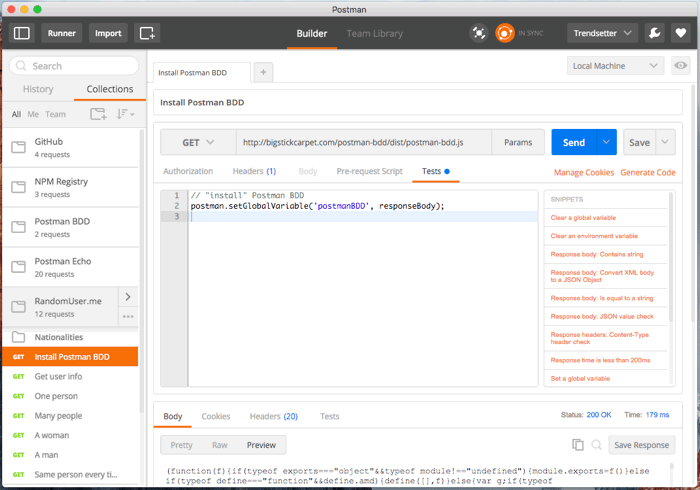
Task: Open Send button dropdown arrow
Action: 606,142
